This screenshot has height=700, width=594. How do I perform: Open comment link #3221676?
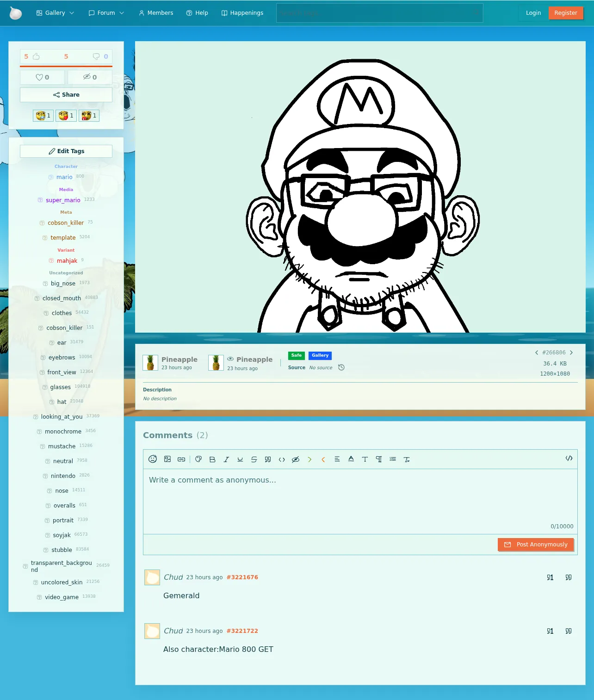point(242,577)
